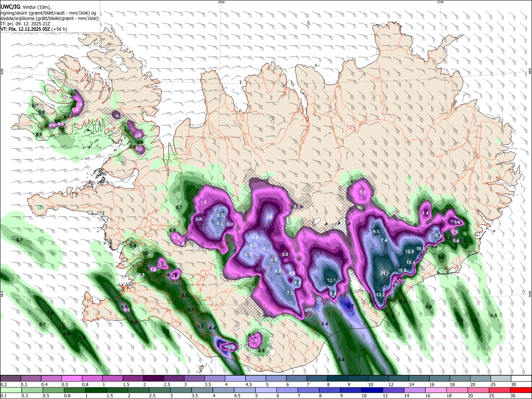Click the 5.4 precipitation value on the map
The height and width of the screenshot is (399, 532).
325,324
